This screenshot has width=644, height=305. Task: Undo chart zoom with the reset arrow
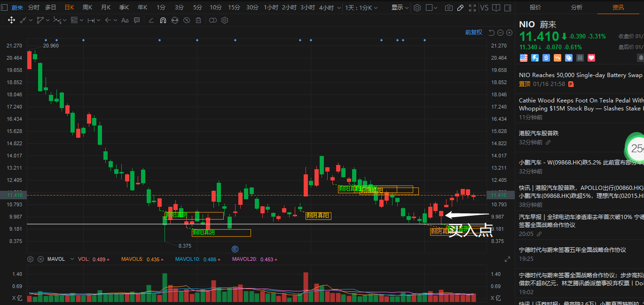[492, 32]
